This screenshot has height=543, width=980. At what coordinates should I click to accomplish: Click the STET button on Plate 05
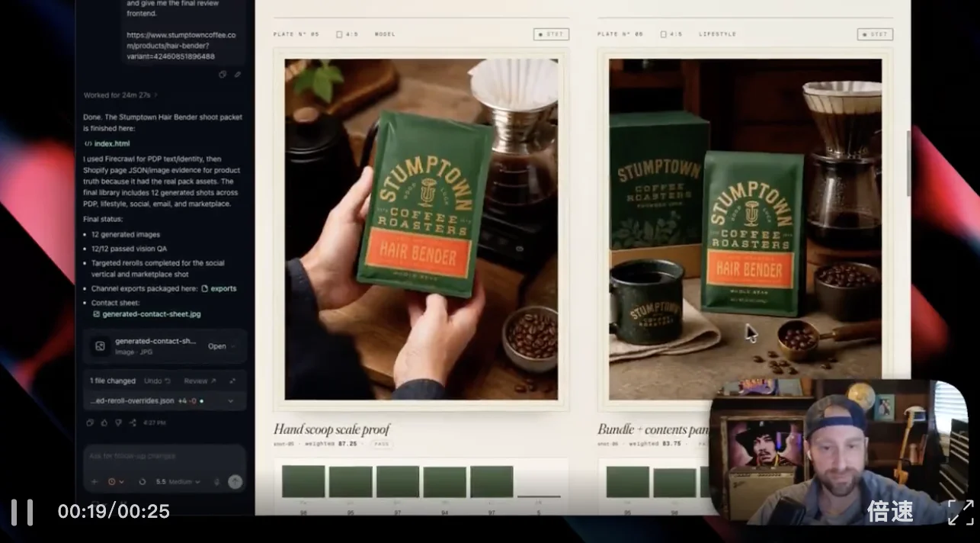(x=551, y=34)
